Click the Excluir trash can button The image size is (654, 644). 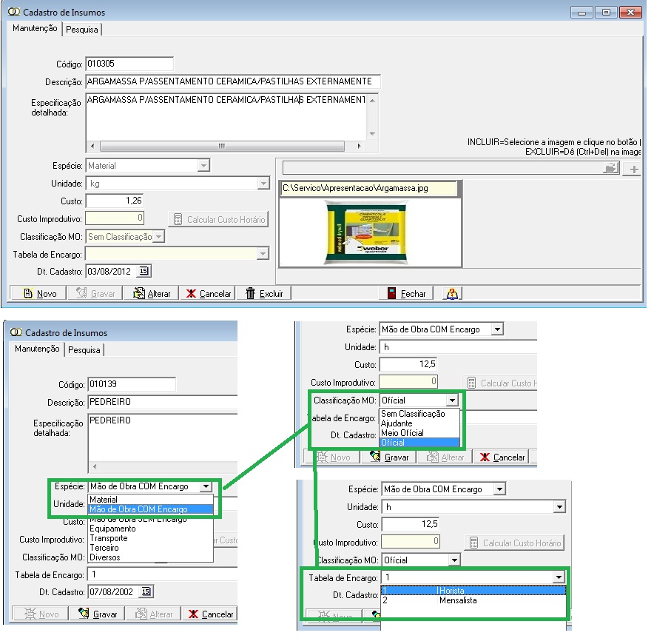tap(264, 294)
